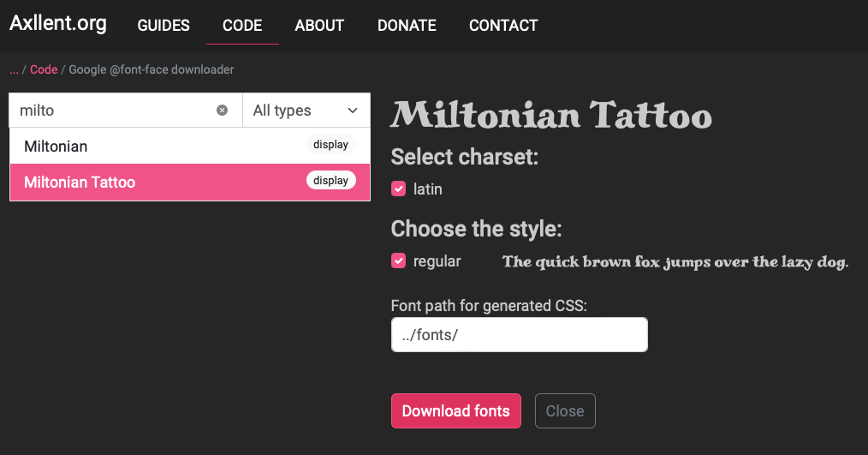Screen dimensions: 868x455
Task: Follow the Code breadcrumb link
Action: [x=44, y=69]
